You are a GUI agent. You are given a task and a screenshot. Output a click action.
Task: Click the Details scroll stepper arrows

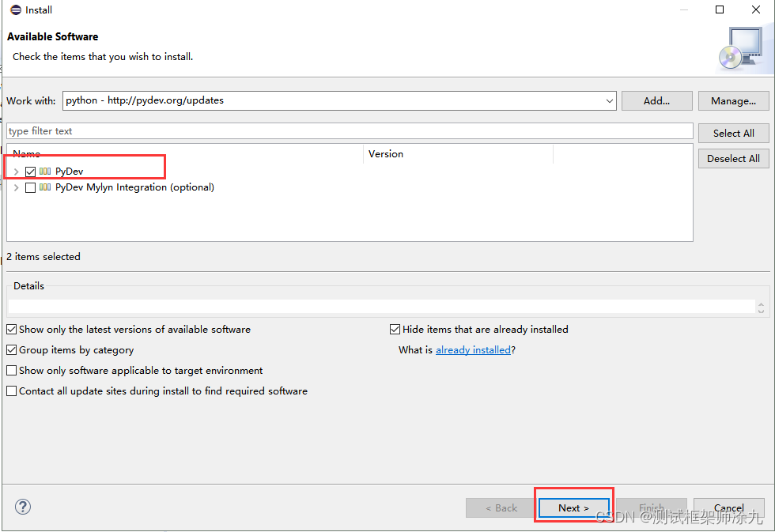click(x=761, y=308)
